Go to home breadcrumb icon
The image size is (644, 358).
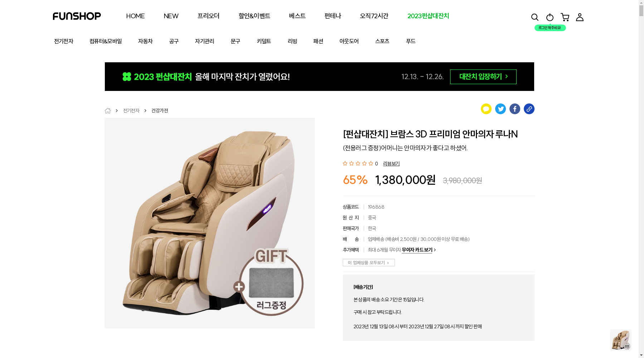tap(108, 111)
